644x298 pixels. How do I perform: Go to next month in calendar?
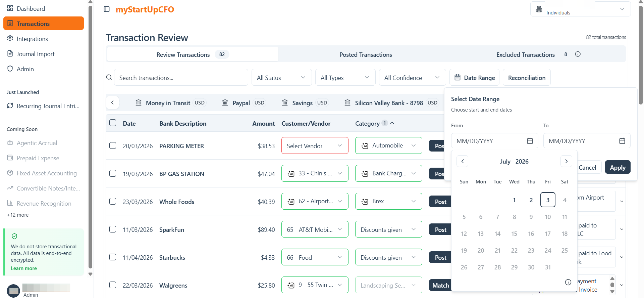566,161
